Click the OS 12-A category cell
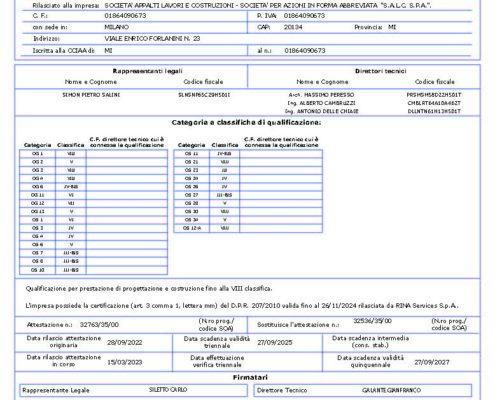This screenshot has width=495, height=400. [191, 228]
